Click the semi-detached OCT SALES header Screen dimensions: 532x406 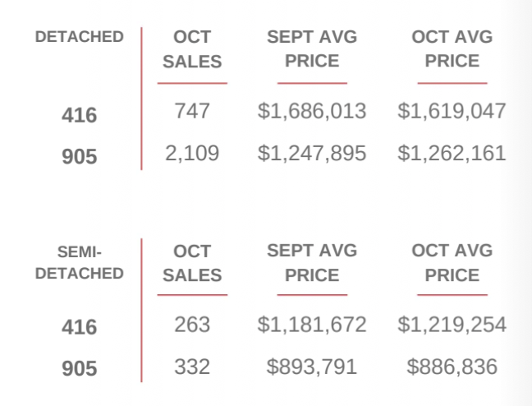click(192, 263)
